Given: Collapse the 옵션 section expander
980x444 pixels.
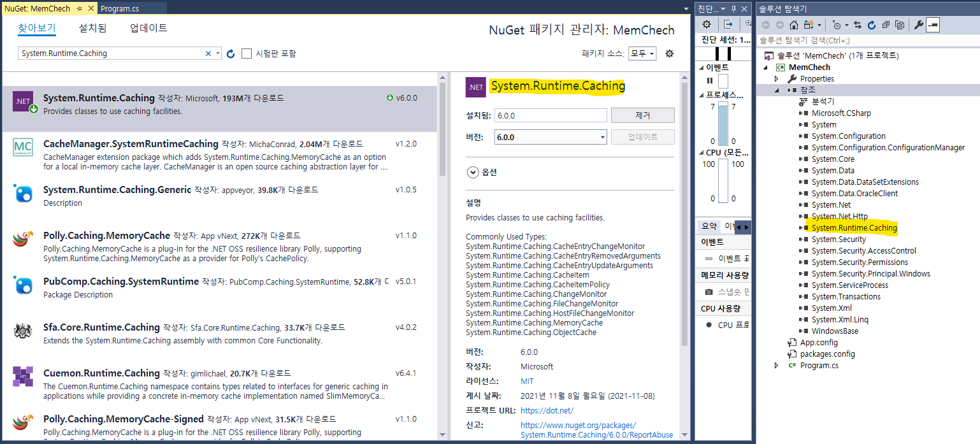Looking at the screenshot, I should pos(472,172).
